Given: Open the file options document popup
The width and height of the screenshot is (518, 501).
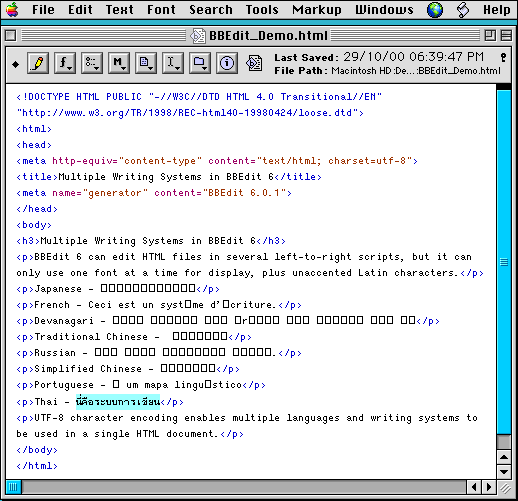Looking at the screenshot, I should click(x=146, y=63).
